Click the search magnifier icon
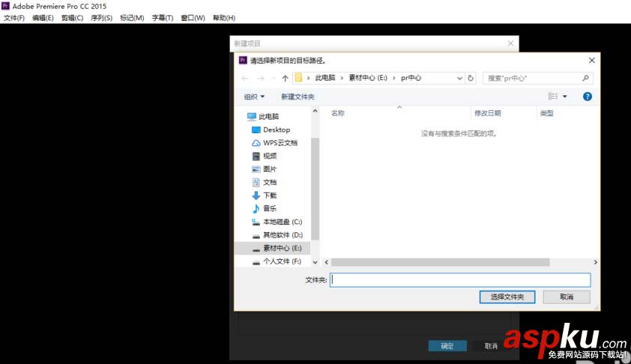 tap(585, 78)
